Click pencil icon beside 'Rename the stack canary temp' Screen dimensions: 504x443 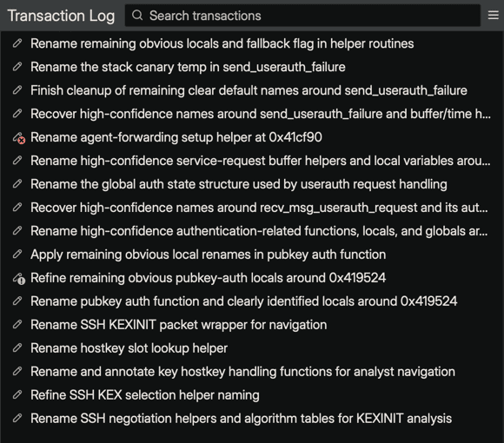click(17, 67)
